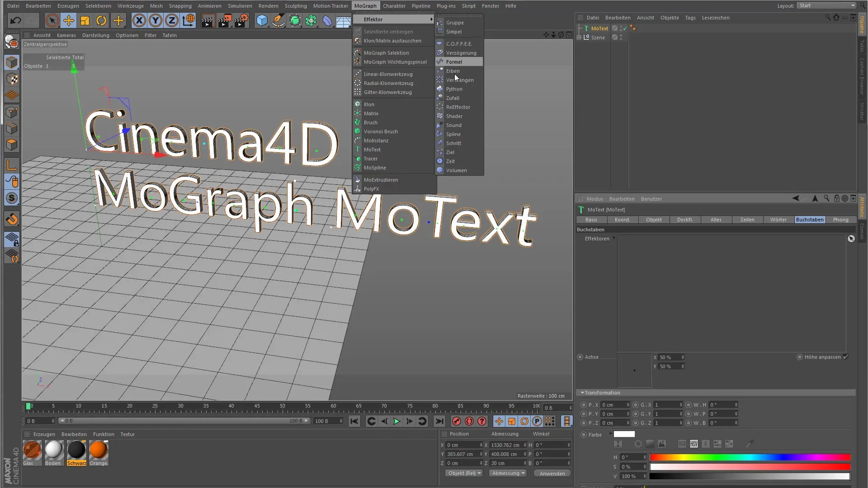The image size is (868, 488).
Task: Switch to the Buchstaben tab
Action: pos(810,220)
